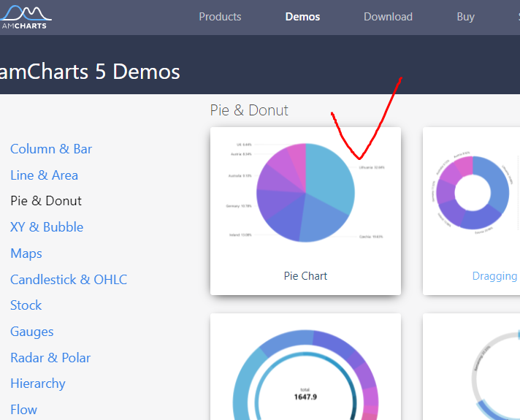520x420 pixels.
Task: Open the Stock category
Action: point(26,305)
